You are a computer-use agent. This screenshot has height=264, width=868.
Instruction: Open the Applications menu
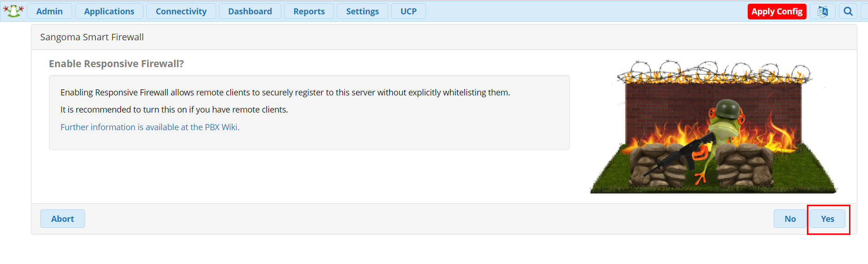[x=109, y=11]
